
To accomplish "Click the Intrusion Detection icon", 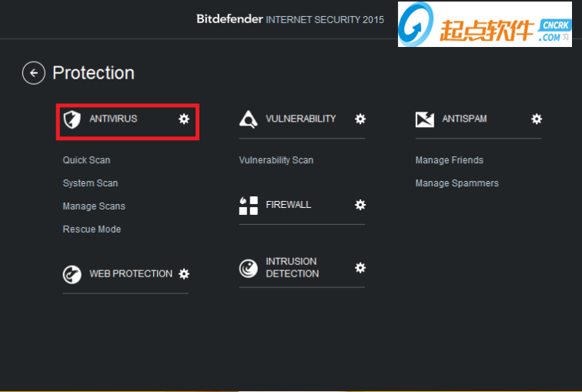I will pyautogui.click(x=248, y=268).
